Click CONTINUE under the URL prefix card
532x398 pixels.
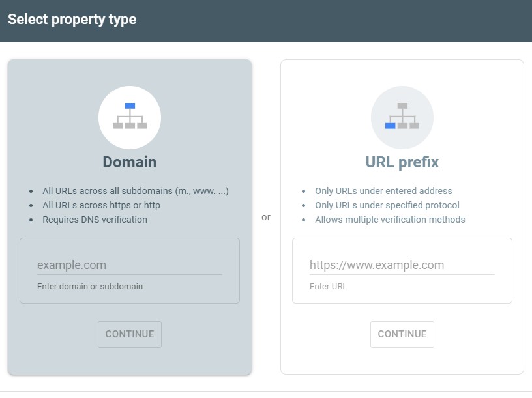tap(402, 334)
